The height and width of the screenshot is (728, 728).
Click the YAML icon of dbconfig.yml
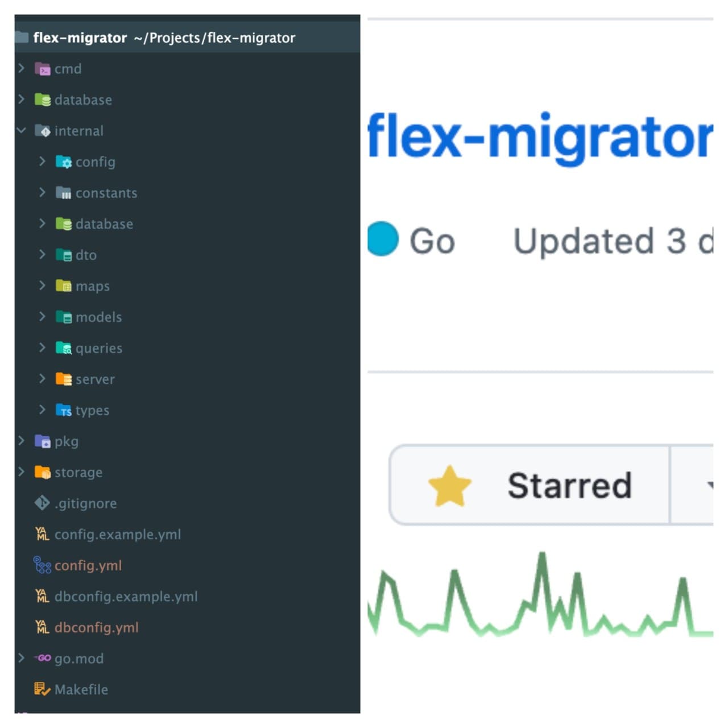42,627
